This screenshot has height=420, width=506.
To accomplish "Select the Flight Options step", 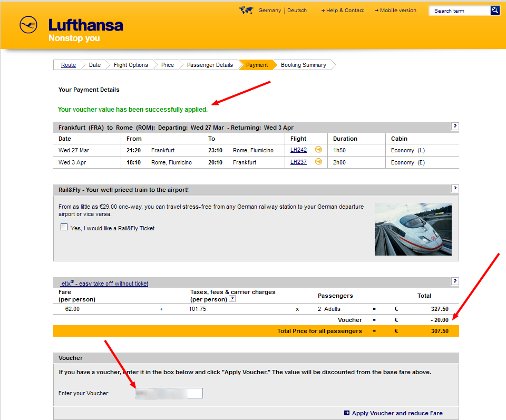I will tap(131, 65).
